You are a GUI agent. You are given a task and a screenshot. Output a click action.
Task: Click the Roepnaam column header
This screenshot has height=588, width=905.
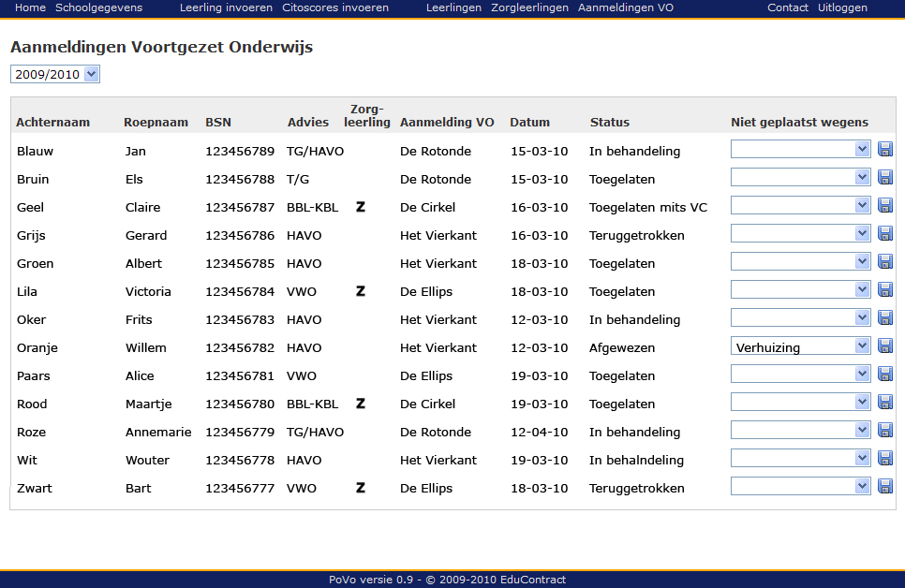click(x=156, y=122)
